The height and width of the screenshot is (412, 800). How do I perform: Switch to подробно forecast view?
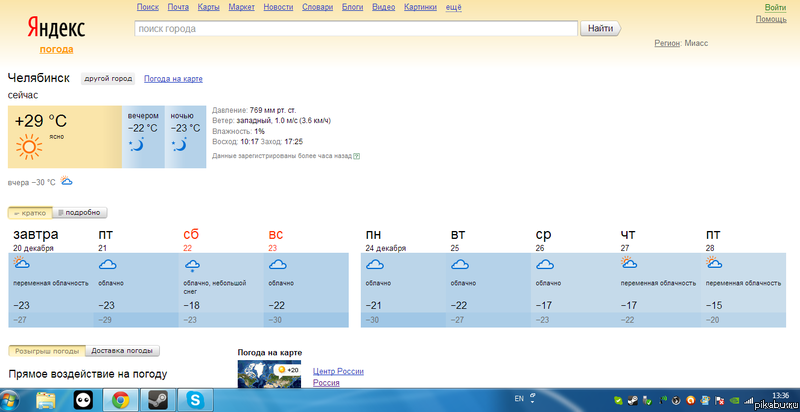[x=81, y=212]
